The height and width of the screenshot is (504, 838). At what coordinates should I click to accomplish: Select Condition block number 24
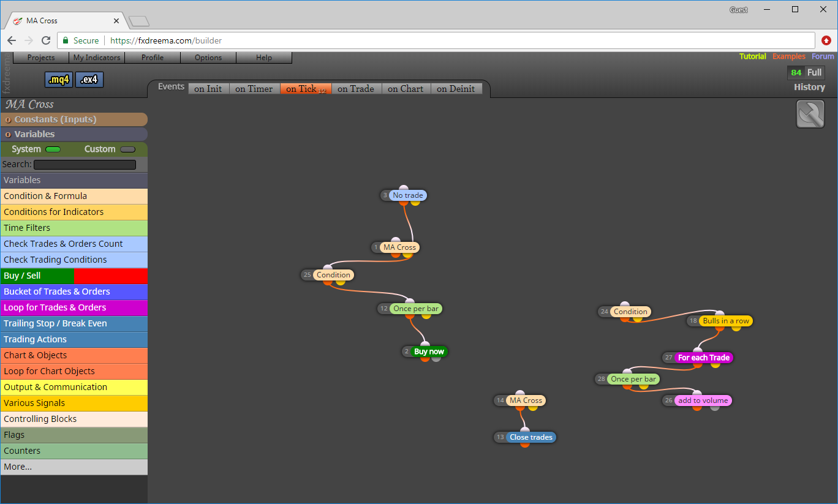(630, 312)
